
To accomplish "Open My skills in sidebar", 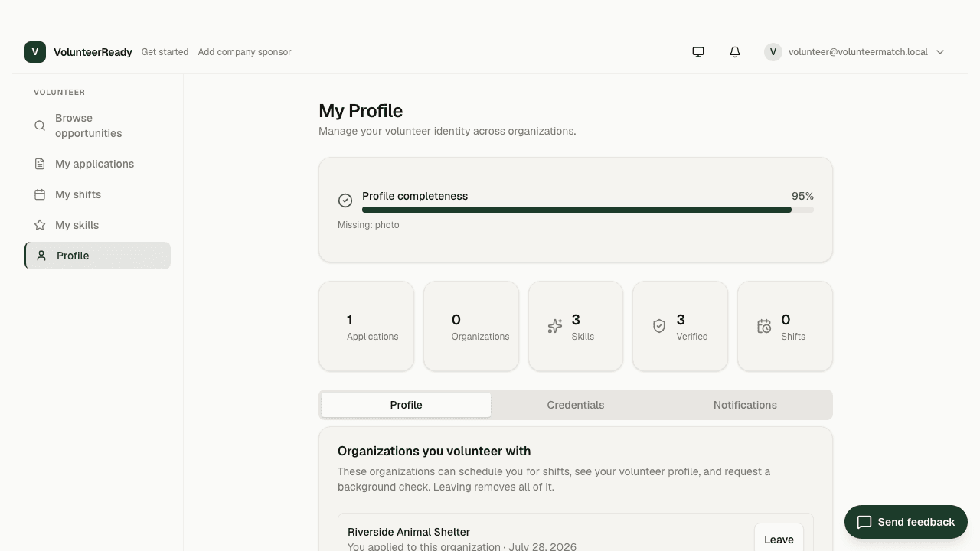I will (x=97, y=225).
